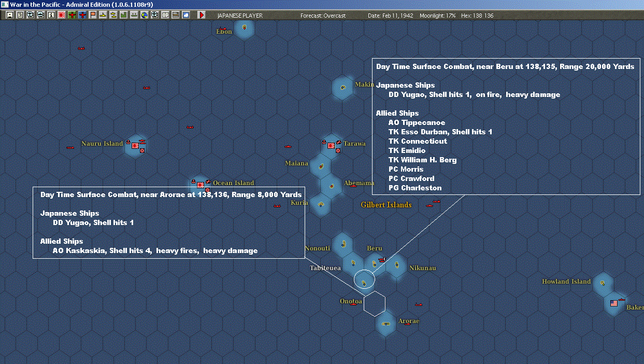Click the OP toolbar button
This screenshot has height=364, width=644.
pos(165,15)
